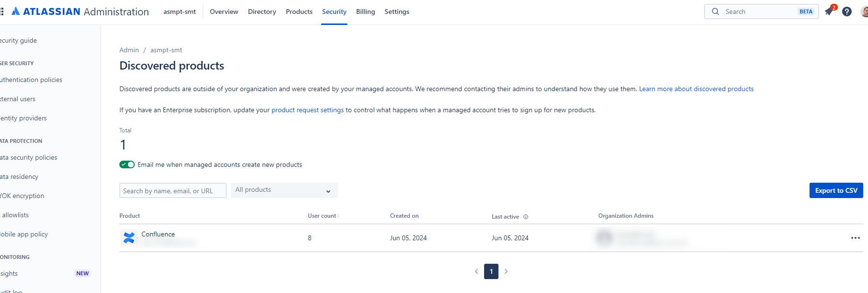Select the Security tab
Viewport: 868px width, 293px height.
click(x=334, y=12)
